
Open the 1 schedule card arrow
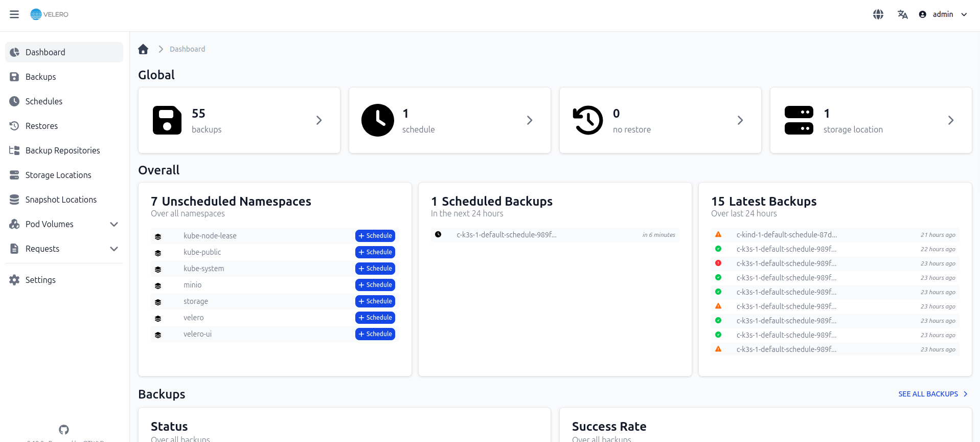(x=529, y=120)
